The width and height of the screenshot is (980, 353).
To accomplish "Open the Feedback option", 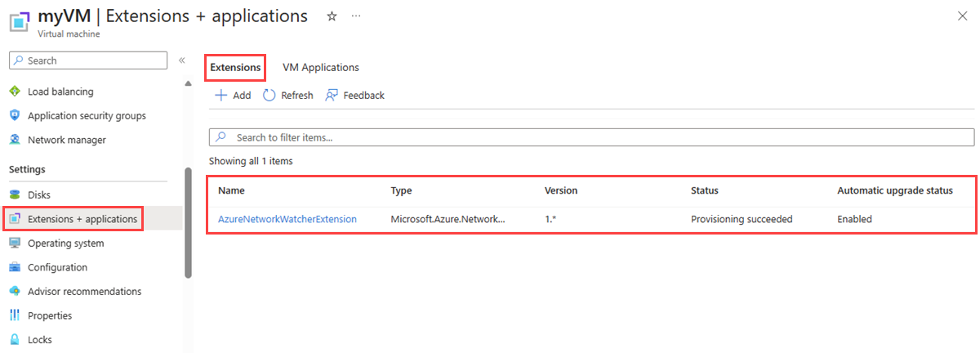I will point(354,96).
